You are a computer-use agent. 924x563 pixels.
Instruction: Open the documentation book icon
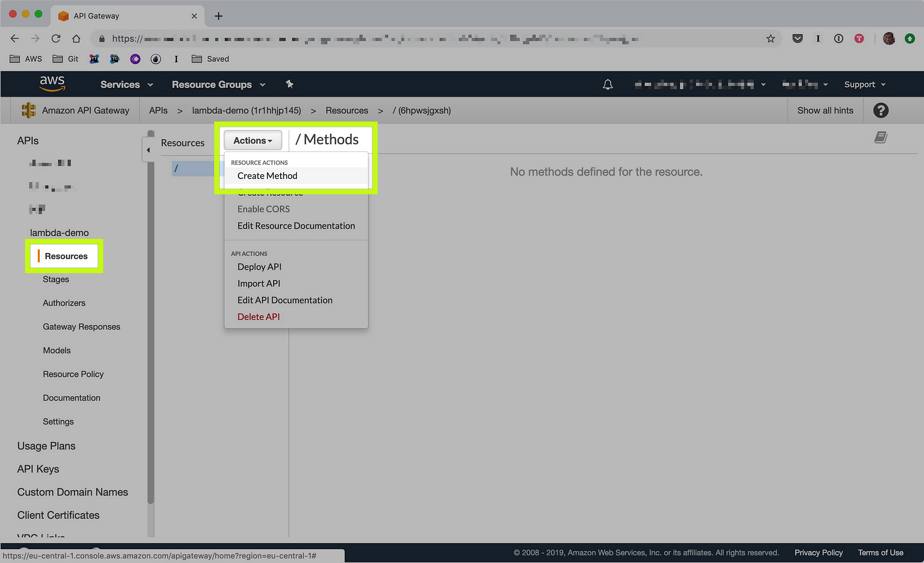(881, 137)
